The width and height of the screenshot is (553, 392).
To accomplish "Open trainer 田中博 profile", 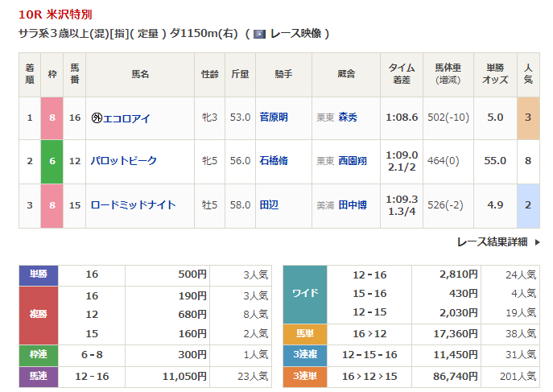I will [353, 204].
